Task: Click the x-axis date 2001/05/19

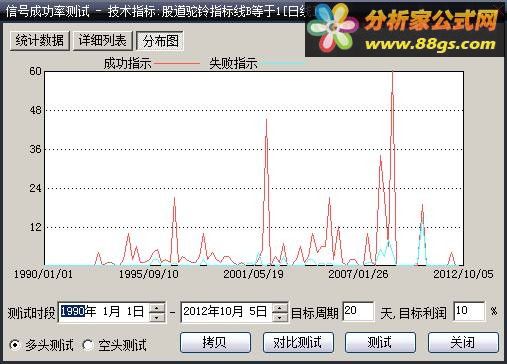Action: point(253,274)
